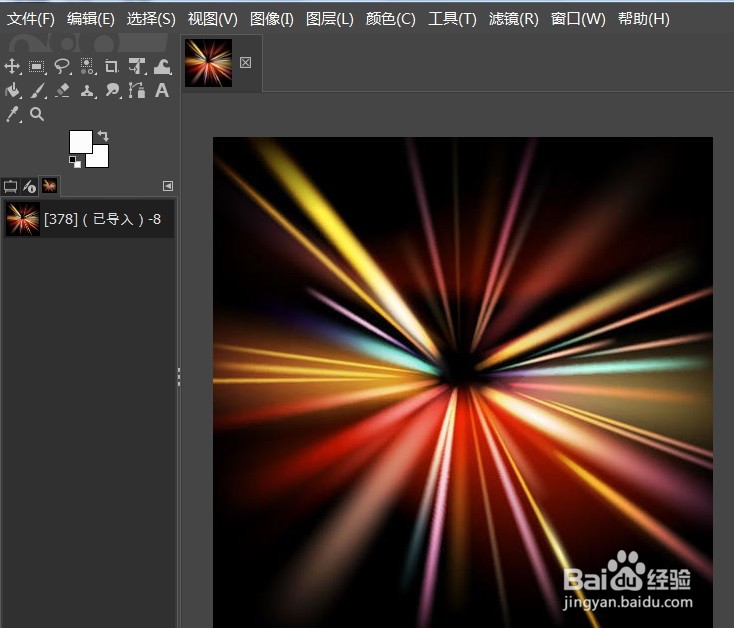Select the Move tool
734x628 pixels.
[12, 66]
